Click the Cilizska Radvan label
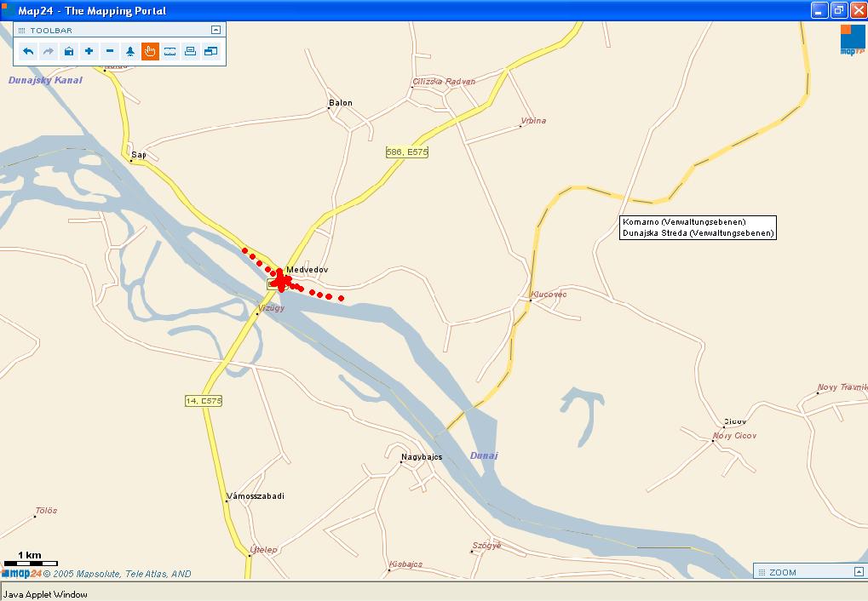 tap(444, 82)
